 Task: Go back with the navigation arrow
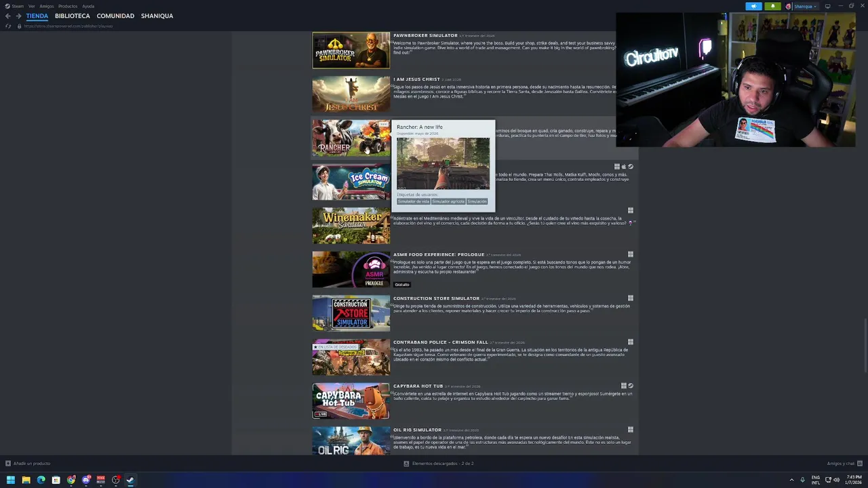click(8, 16)
